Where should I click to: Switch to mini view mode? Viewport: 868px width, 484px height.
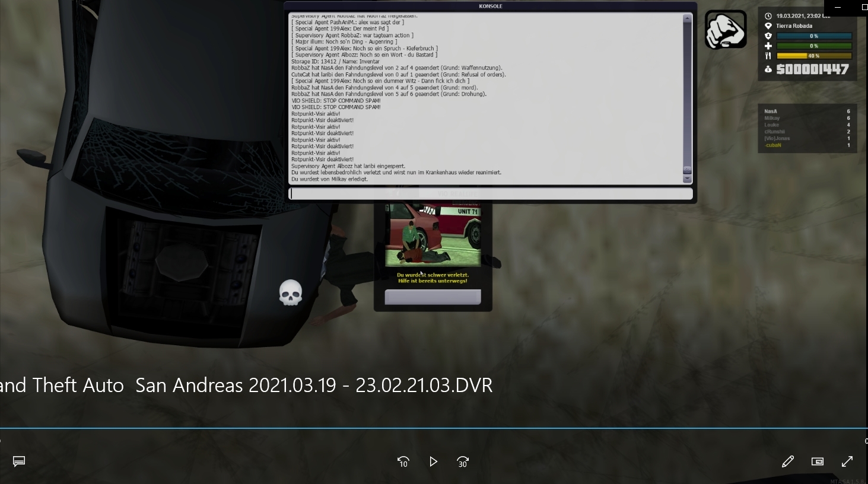tap(818, 461)
